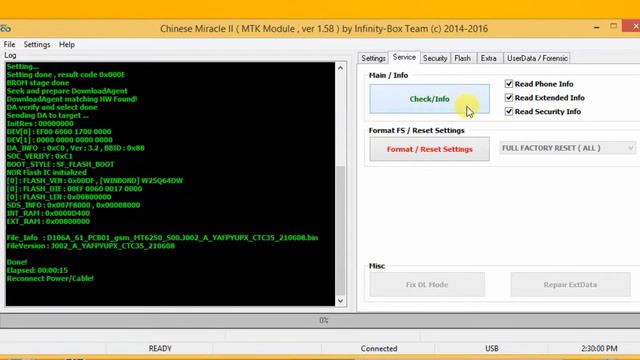Click Format / Reset Settings button

click(x=429, y=149)
